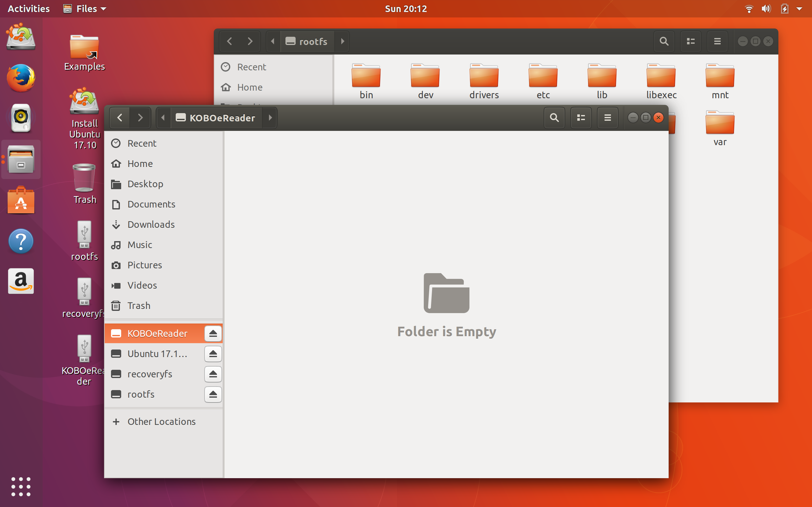Open Other Locations
Image resolution: width=812 pixels, height=507 pixels.
[161, 421]
